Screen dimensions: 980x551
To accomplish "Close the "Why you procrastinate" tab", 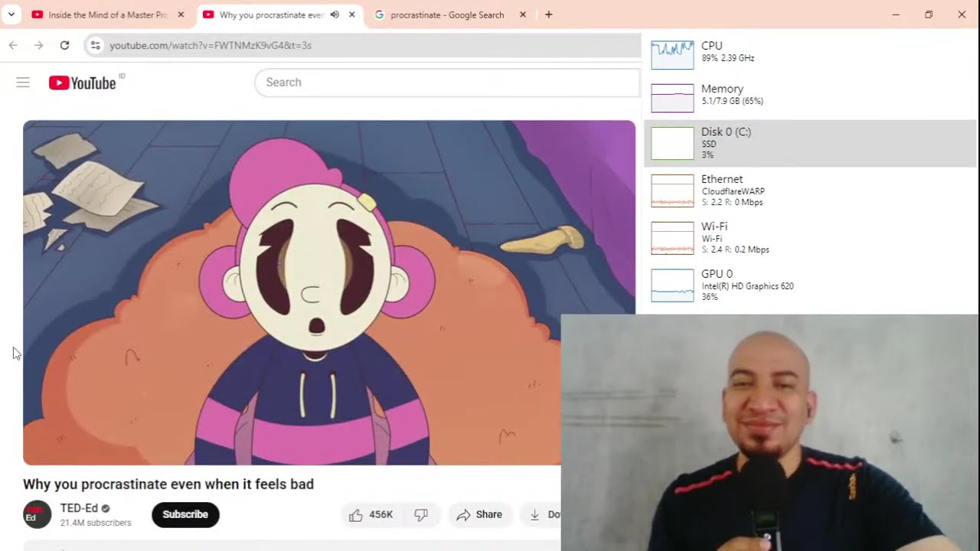I will coord(351,15).
